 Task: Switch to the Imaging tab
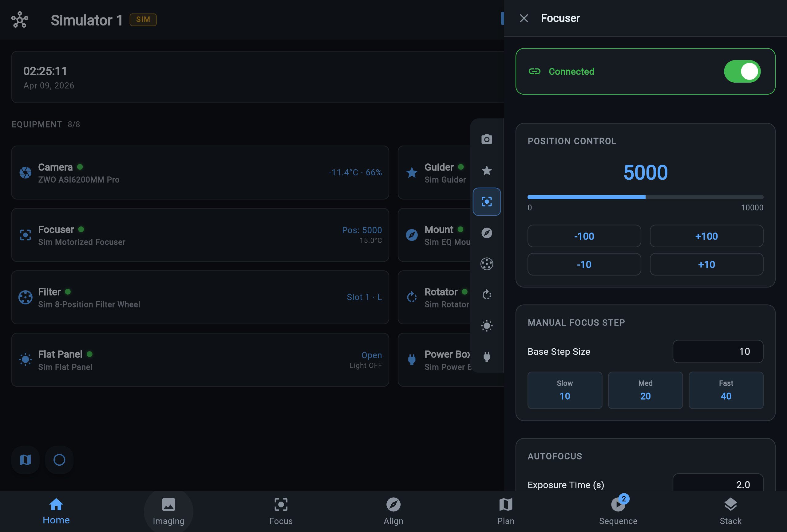[169, 511]
